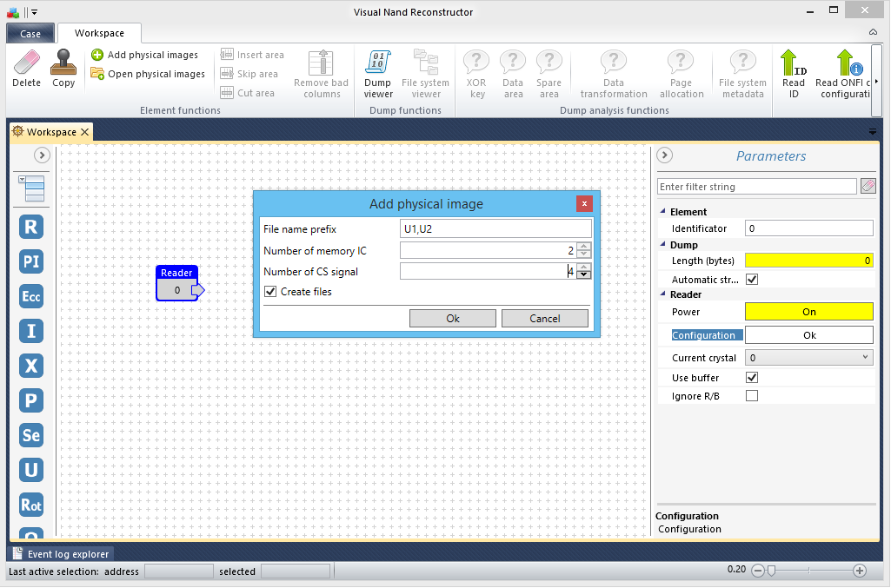This screenshot has width=891, height=588.
Task: Select the P element in sidebar
Action: pyautogui.click(x=31, y=400)
